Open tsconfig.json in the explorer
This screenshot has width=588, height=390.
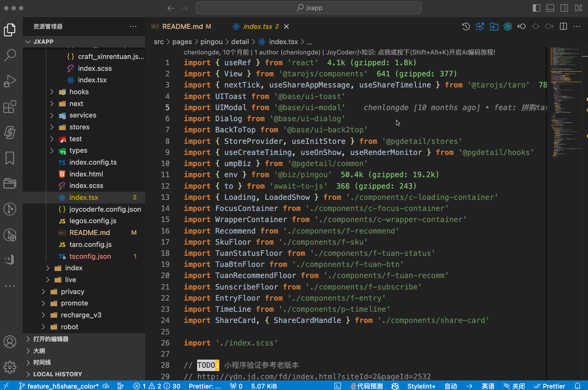[x=84, y=256]
